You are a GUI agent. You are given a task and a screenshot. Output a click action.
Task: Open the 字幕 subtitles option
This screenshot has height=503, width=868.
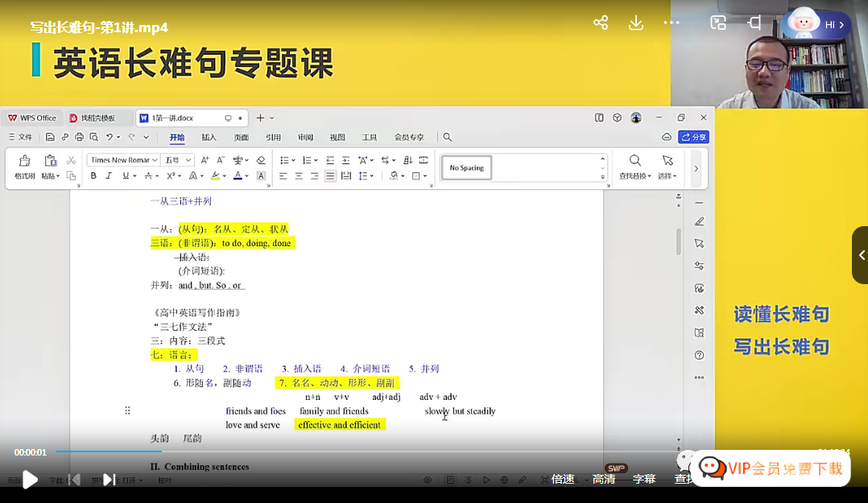coord(644,479)
